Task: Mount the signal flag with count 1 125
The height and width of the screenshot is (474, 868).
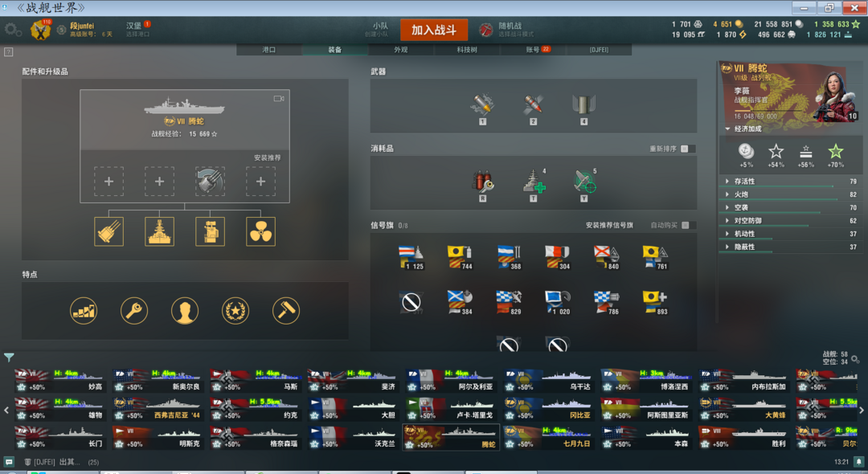Action: pos(411,258)
